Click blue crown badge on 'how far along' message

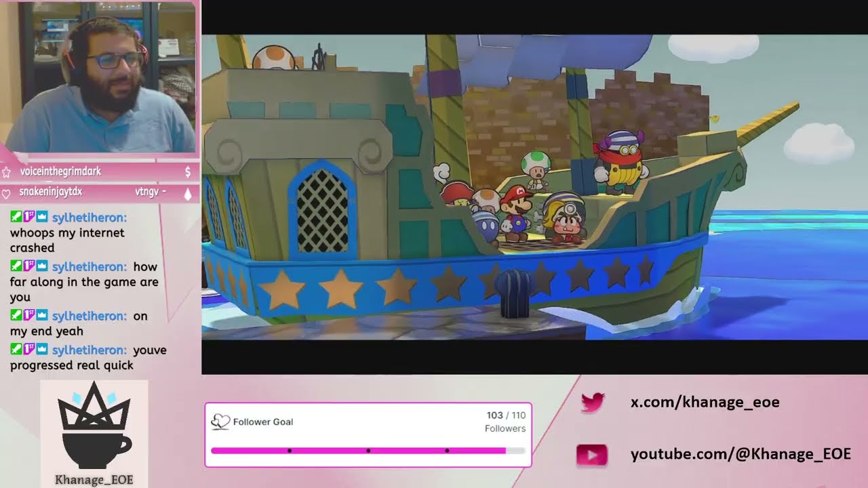click(41, 266)
